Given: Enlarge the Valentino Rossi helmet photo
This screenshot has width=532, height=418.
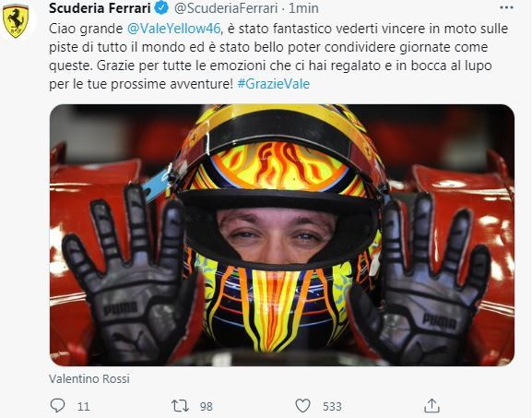Looking at the screenshot, I should (282, 235).
